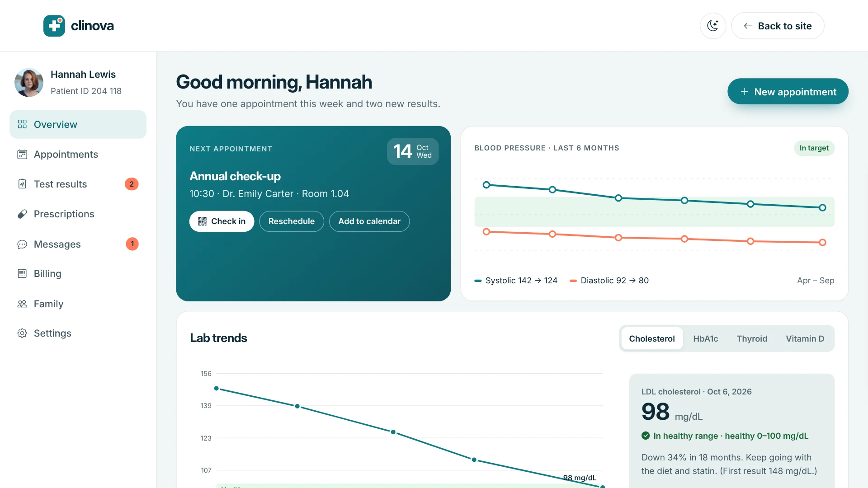Click the last diastolic data point
The height and width of the screenshot is (488, 868).
click(823, 243)
